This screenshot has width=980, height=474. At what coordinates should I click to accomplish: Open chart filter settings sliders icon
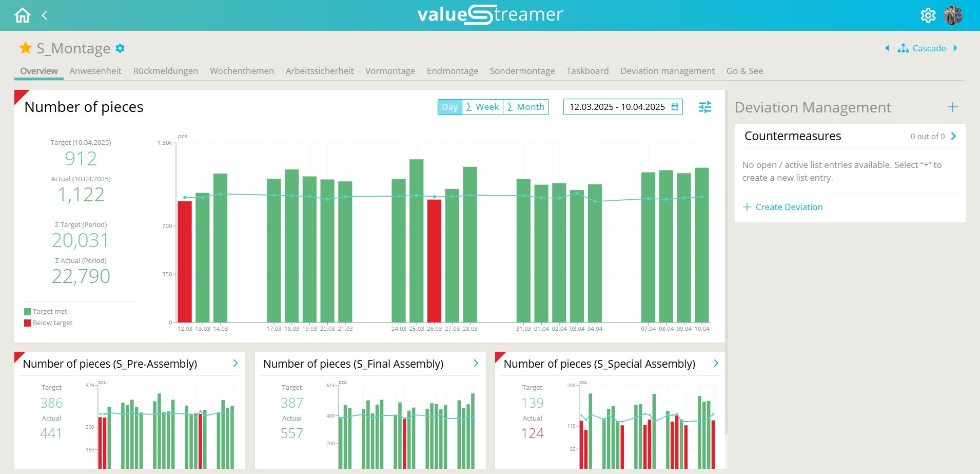tap(705, 107)
